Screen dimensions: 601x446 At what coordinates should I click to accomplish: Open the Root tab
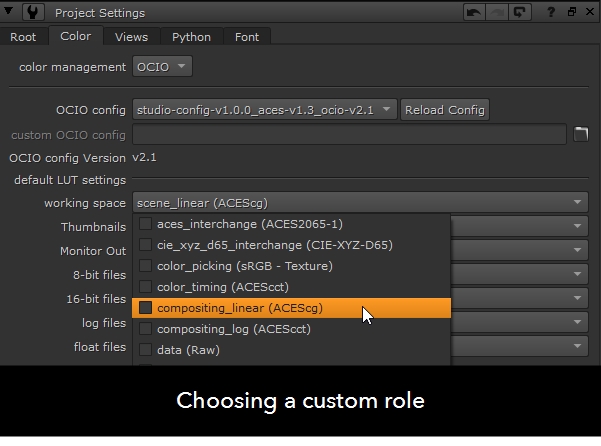click(23, 37)
